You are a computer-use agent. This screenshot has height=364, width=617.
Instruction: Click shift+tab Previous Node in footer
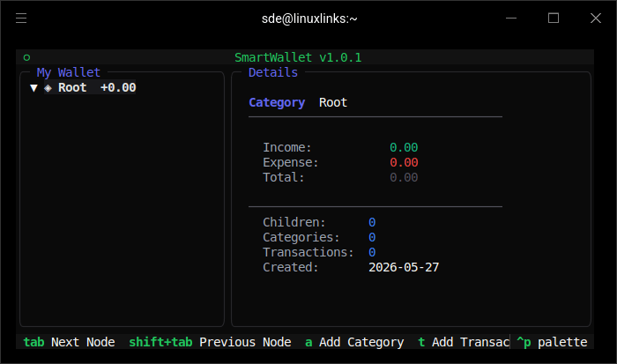pyautogui.click(x=210, y=342)
